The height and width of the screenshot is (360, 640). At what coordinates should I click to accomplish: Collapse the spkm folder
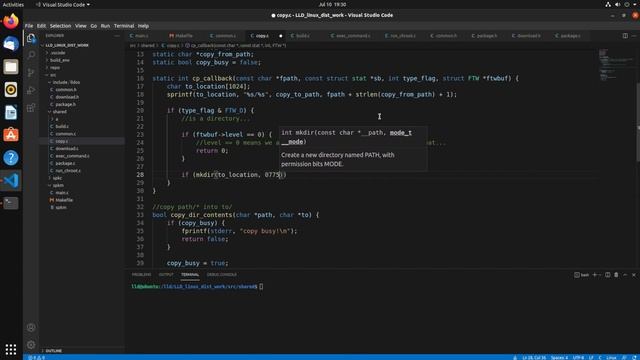click(x=82, y=185)
